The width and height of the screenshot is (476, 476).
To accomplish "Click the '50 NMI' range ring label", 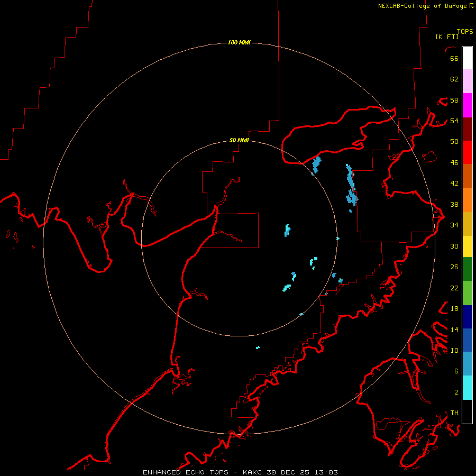I will coord(239,140).
